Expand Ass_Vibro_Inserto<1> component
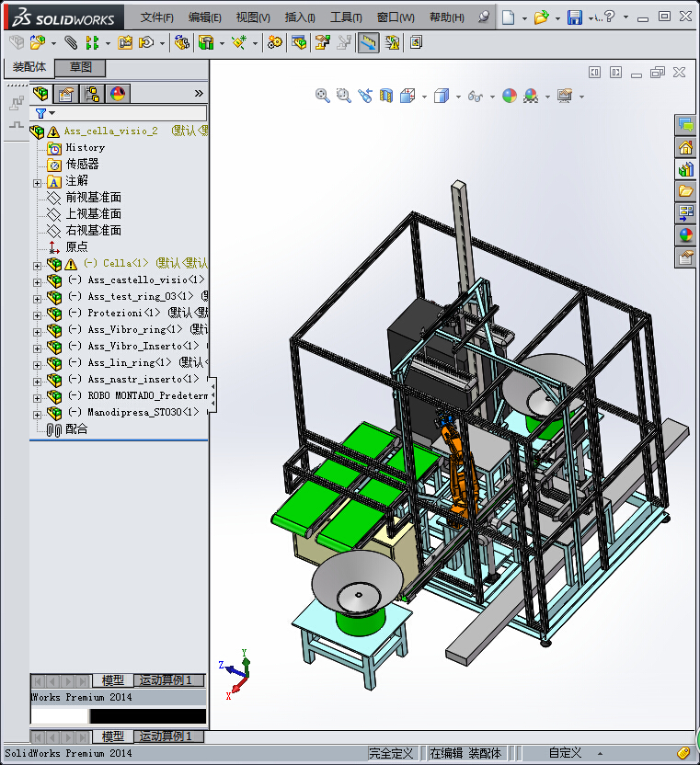 click(x=37, y=348)
